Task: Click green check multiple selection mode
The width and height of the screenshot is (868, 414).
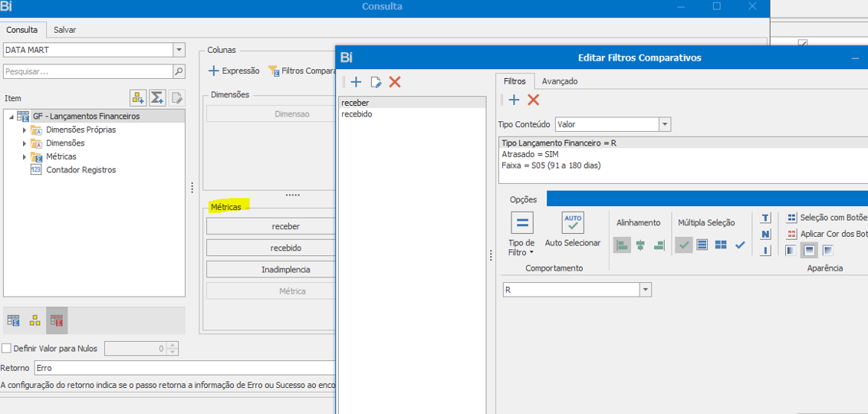Action: click(x=684, y=245)
